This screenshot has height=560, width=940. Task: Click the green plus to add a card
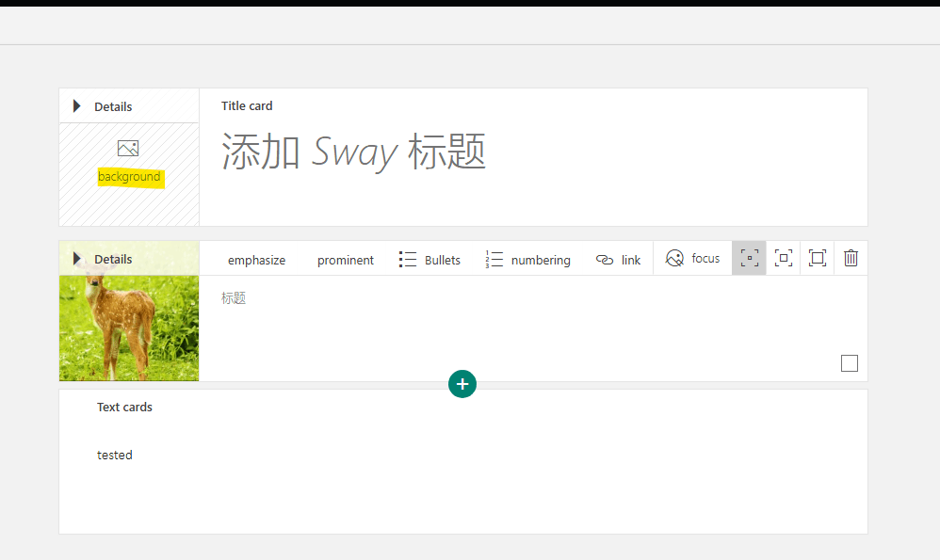click(462, 384)
